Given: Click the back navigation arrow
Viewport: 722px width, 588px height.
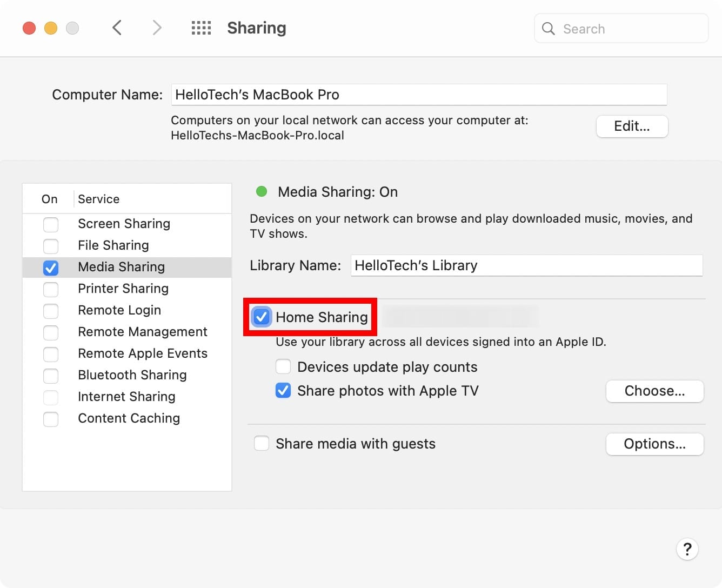Looking at the screenshot, I should coord(117,28).
